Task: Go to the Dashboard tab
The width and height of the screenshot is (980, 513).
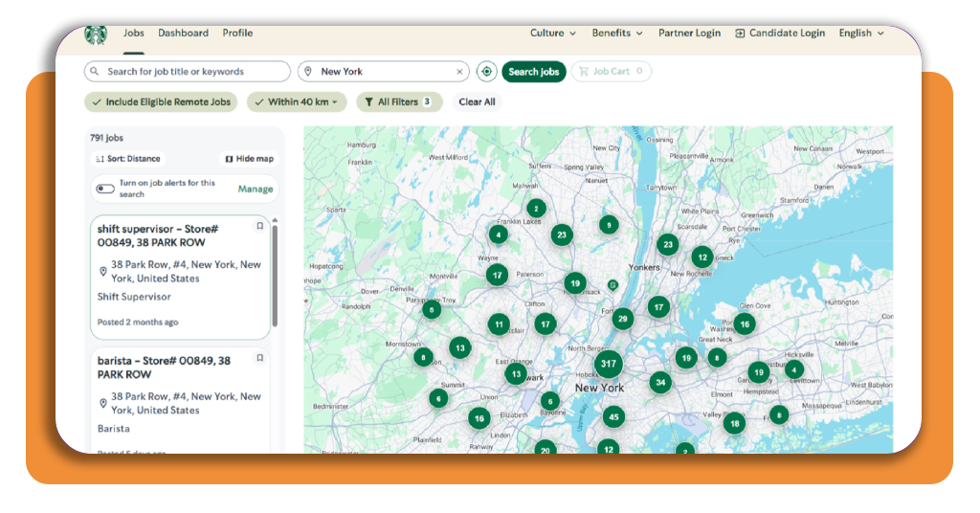Action: pos(183,33)
